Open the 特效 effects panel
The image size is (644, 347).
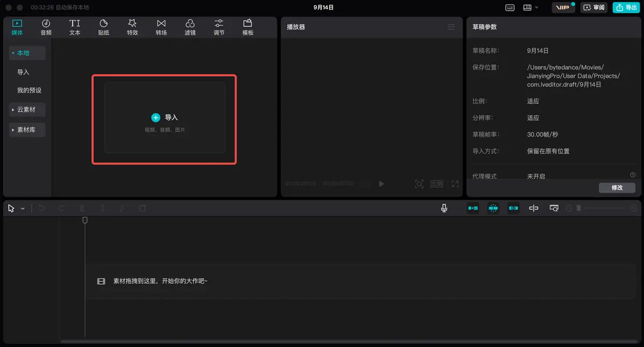point(133,27)
